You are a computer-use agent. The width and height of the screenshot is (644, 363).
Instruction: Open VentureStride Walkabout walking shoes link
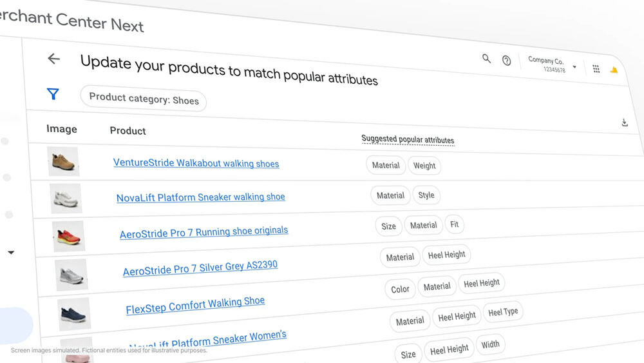196,163
